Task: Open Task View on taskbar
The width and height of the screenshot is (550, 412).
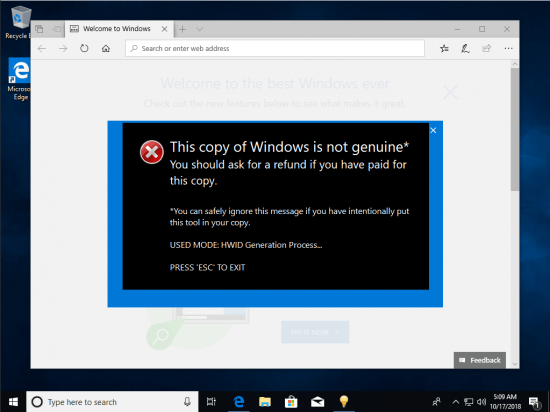Action: (211, 402)
